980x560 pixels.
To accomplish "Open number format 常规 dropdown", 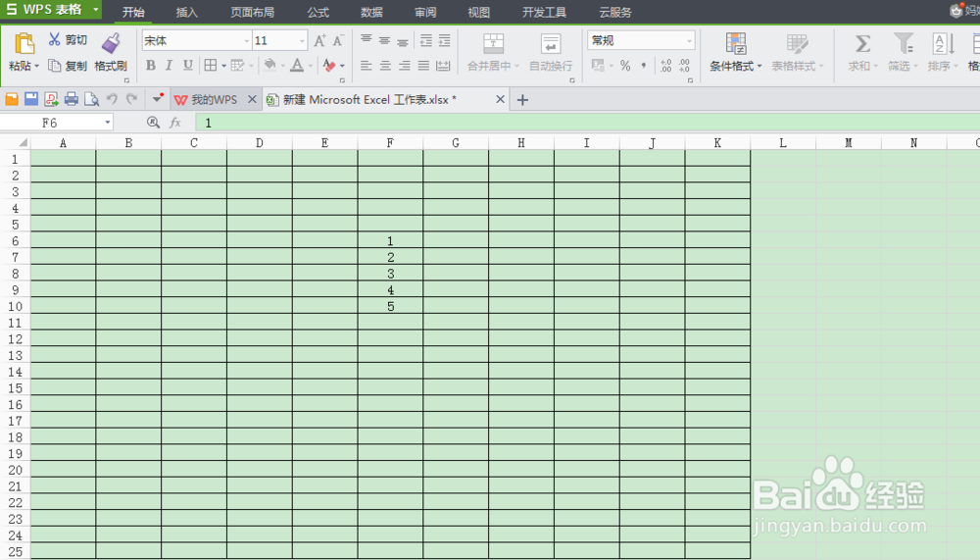I will click(689, 40).
